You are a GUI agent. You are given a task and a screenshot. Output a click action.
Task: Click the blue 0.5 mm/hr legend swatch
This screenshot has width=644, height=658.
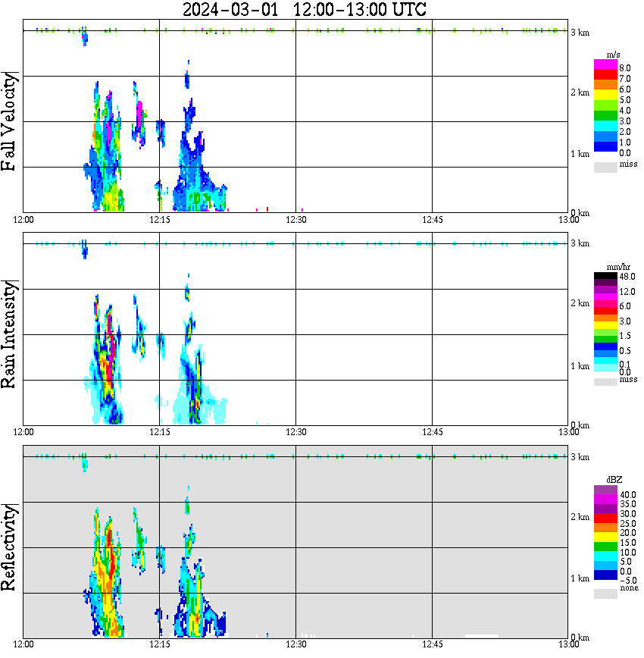coord(605,346)
